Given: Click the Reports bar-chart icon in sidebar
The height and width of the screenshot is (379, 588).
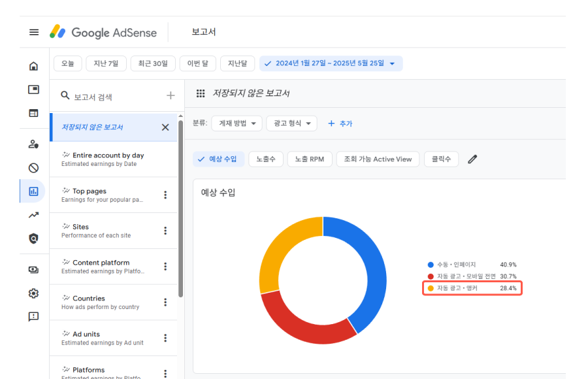Looking at the screenshot, I should click(x=34, y=191).
